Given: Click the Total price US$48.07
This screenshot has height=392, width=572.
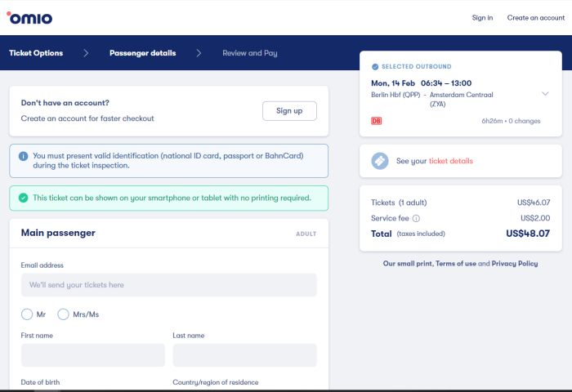Looking at the screenshot, I should pos(528,234).
